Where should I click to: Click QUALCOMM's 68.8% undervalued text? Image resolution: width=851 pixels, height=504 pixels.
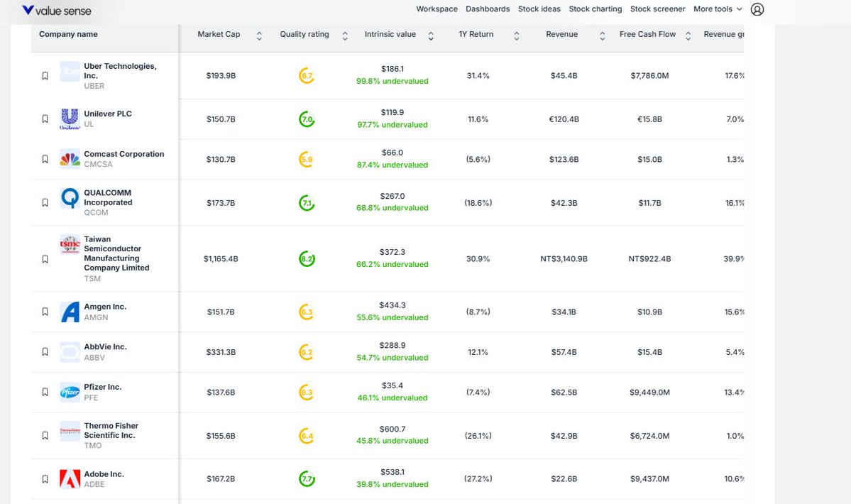click(392, 208)
